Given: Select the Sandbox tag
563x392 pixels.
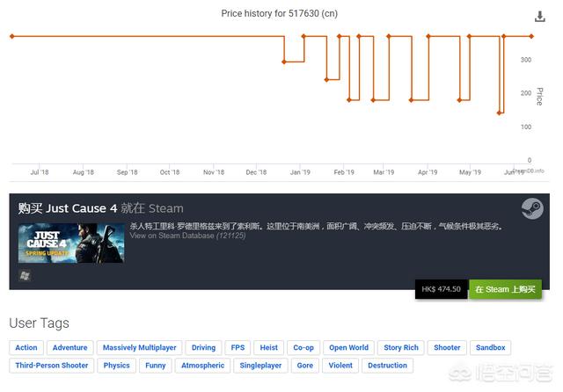Looking at the screenshot, I should coord(491,347).
